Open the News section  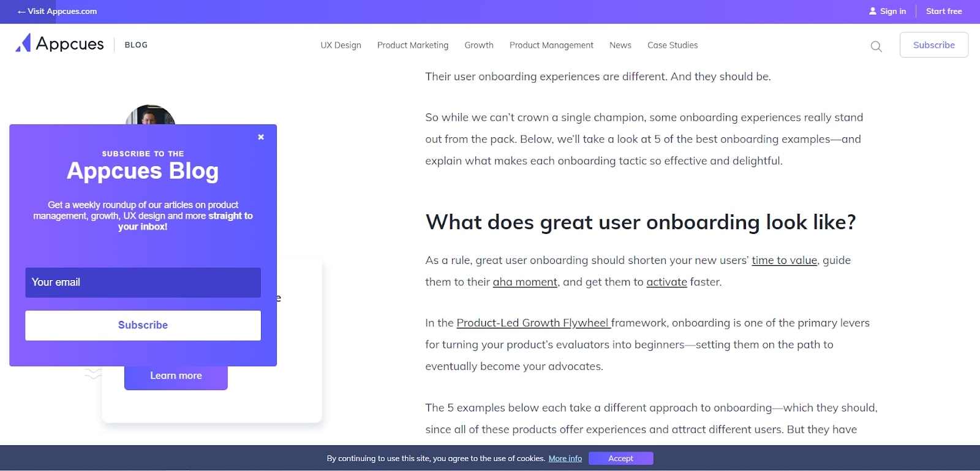[x=620, y=45]
